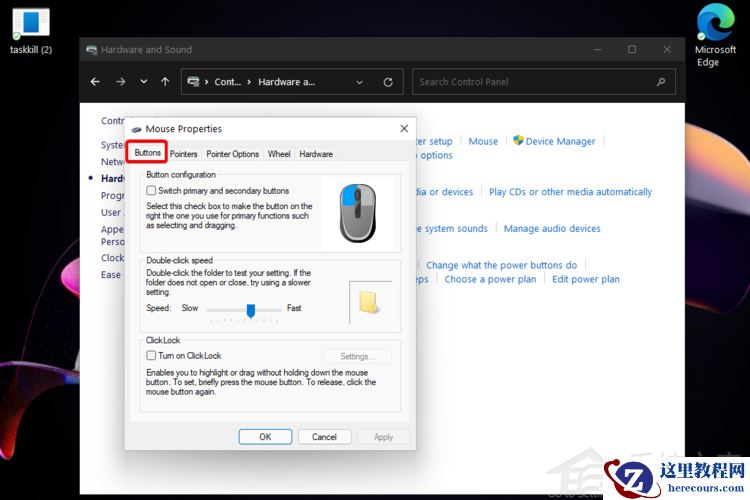Screen dimensions: 750x500
Task: Enable Switch primary and secondary buttons
Action: [151, 190]
